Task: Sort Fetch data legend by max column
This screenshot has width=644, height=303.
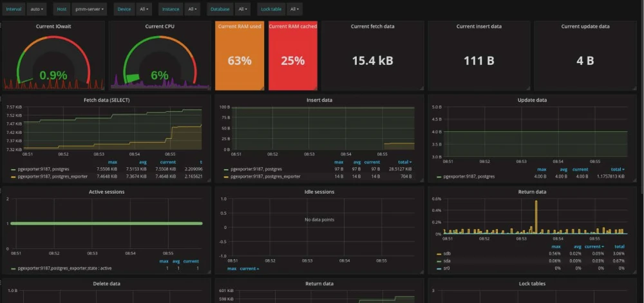Action: coord(113,162)
